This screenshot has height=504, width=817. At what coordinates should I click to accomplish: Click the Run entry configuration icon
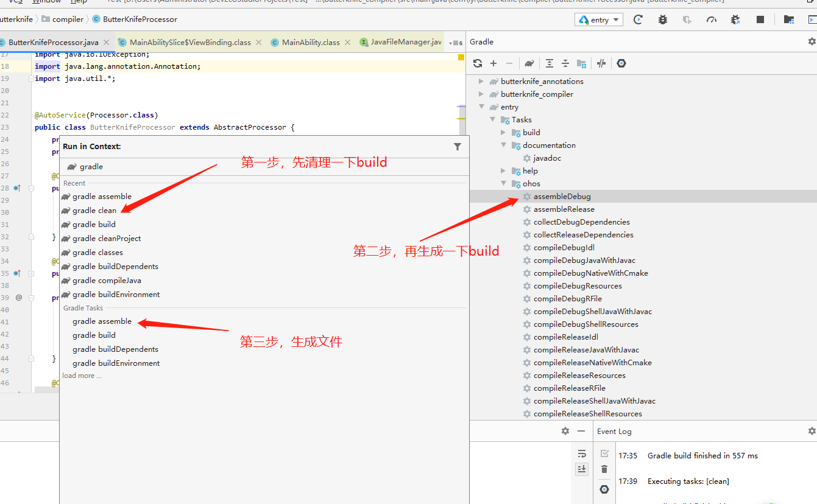pyautogui.click(x=638, y=19)
